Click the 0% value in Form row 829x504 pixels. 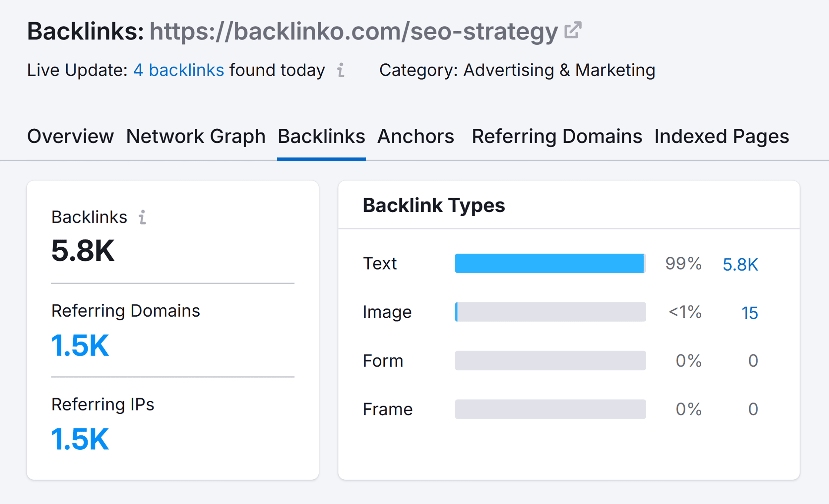coord(689,361)
